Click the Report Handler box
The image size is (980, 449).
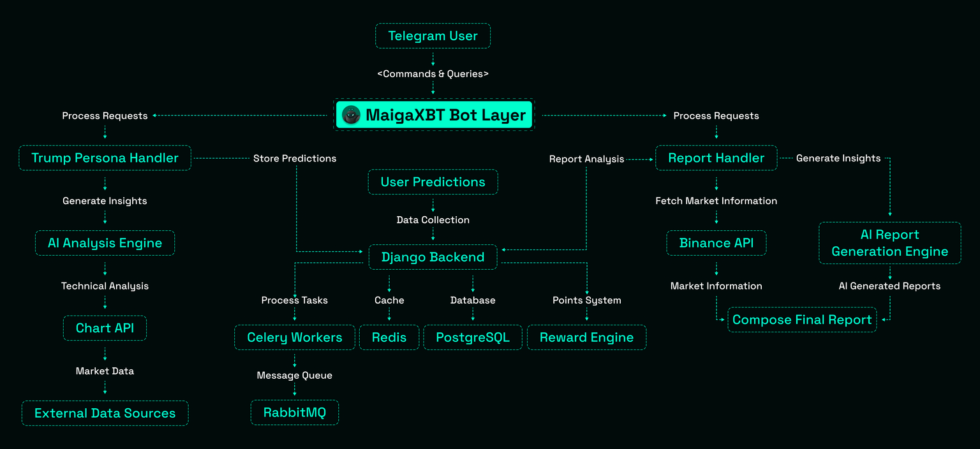click(716, 158)
